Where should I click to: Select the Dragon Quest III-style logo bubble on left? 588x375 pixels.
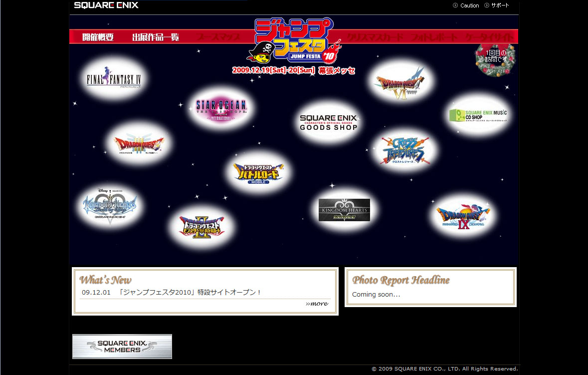click(138, 144)
